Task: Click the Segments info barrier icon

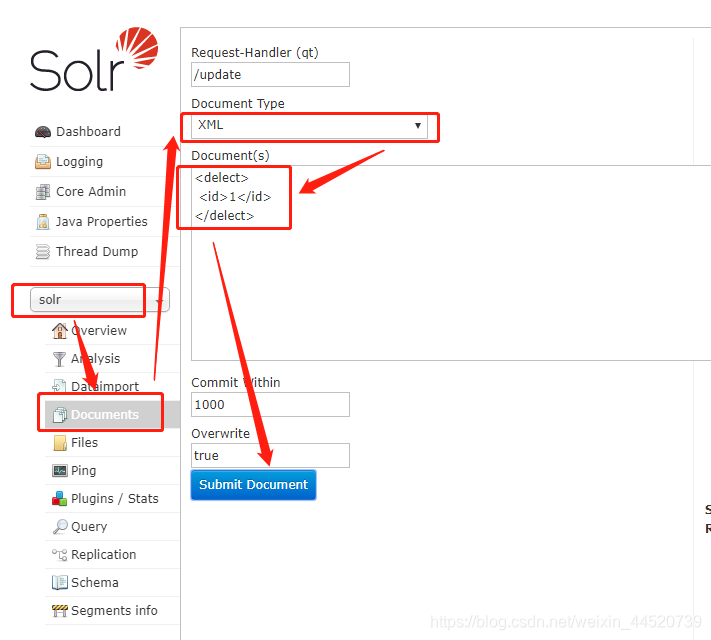Action: (x=60, y=611)
